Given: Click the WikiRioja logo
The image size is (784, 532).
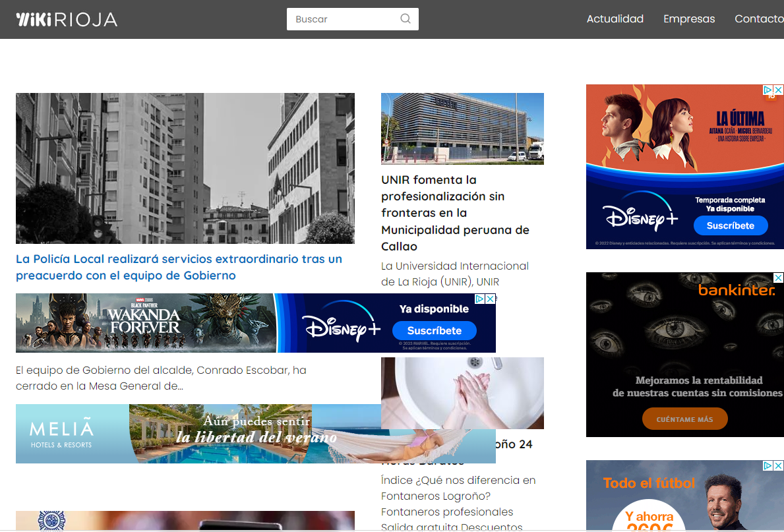Looking at the screenshot, I should pos(67,20).
